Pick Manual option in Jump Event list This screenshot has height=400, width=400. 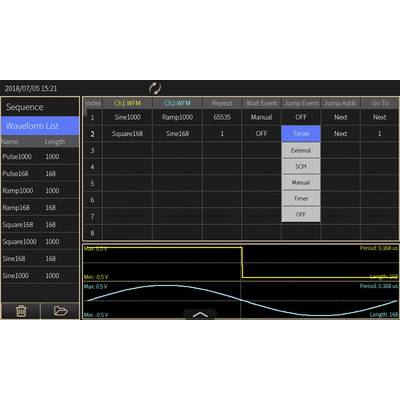pyautogui.click(x=301, y=182)
